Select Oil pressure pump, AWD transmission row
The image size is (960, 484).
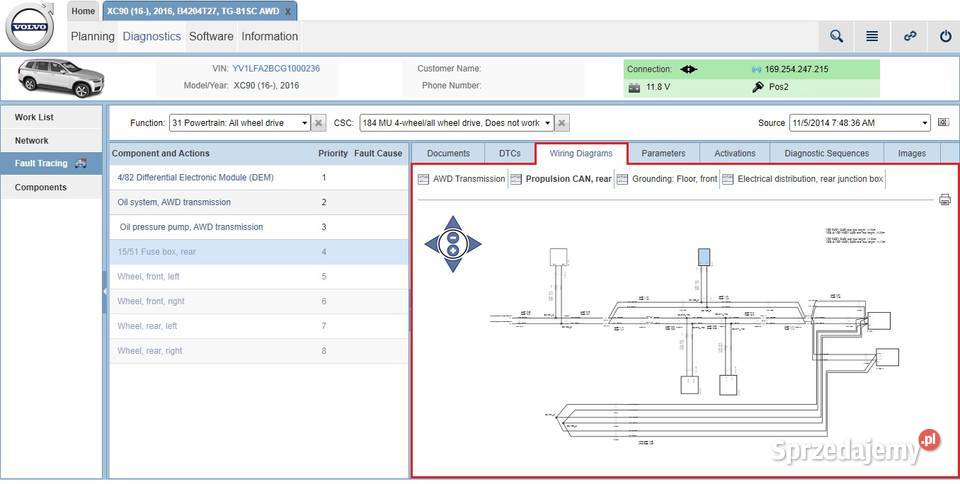258,227
